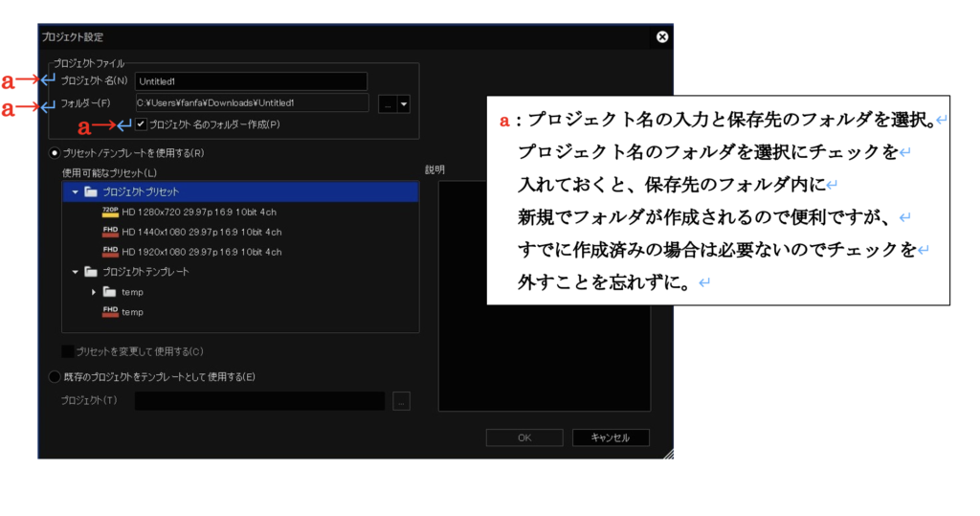This screenshot has height=516, width=980.
Task: Enable the modify preset checkbox
Action: (68, 351)
